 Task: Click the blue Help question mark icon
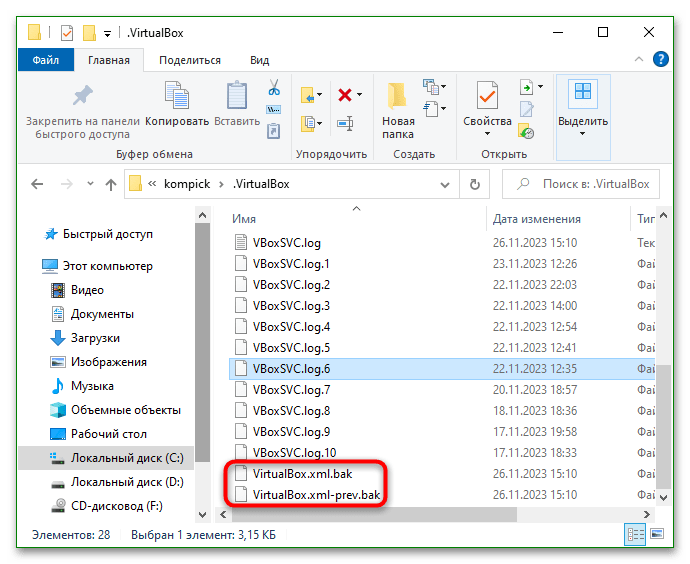pos(661,59)
